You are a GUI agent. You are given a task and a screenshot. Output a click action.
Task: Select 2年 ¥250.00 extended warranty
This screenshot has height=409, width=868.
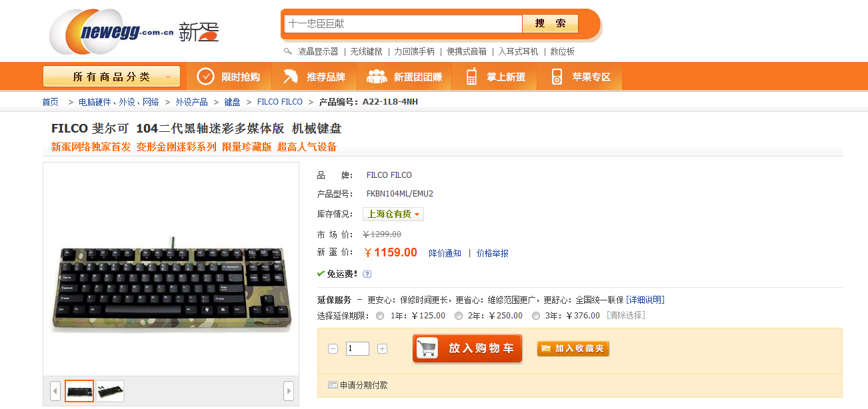pos(459,316)
